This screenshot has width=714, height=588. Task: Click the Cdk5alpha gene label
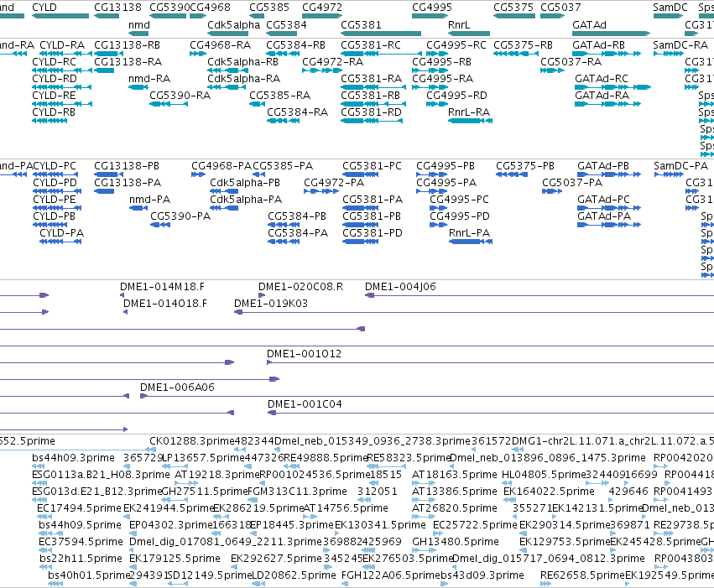tap(233, 24)
